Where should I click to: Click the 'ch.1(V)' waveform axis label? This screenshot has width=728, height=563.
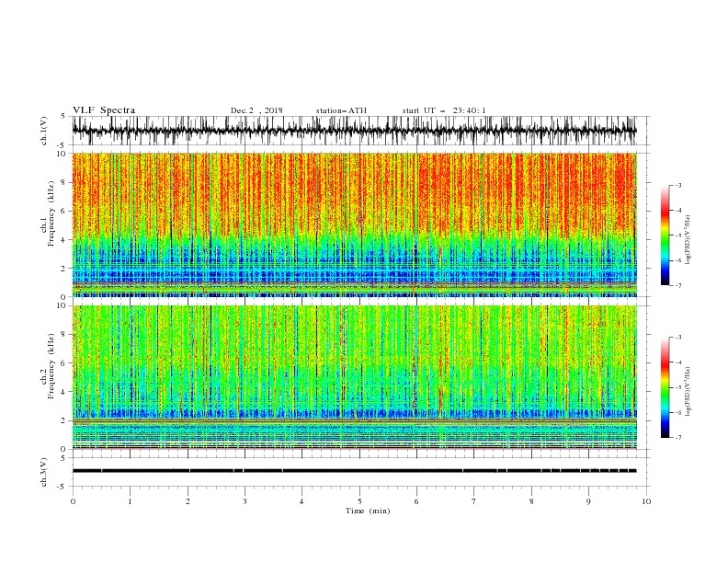pos(44,131)
